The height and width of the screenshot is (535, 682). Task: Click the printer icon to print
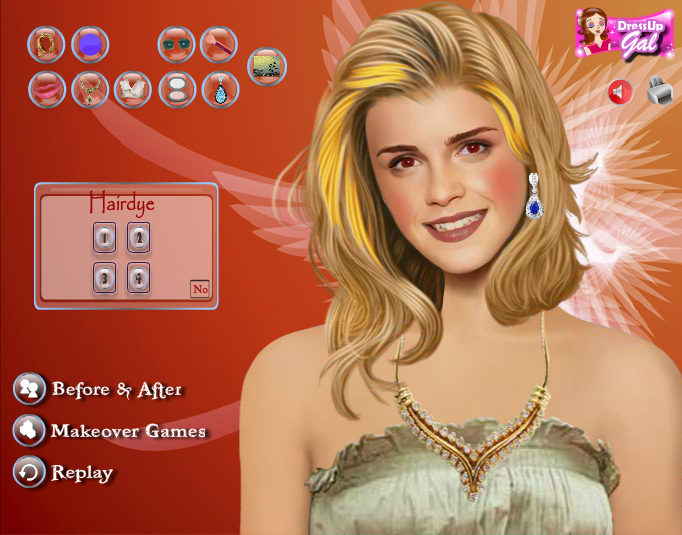click(659, 91)
